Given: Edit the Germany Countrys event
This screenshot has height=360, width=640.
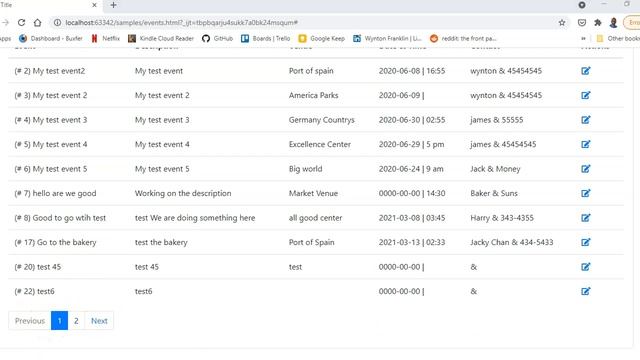Looking at the screenshot, I should 586,120.
